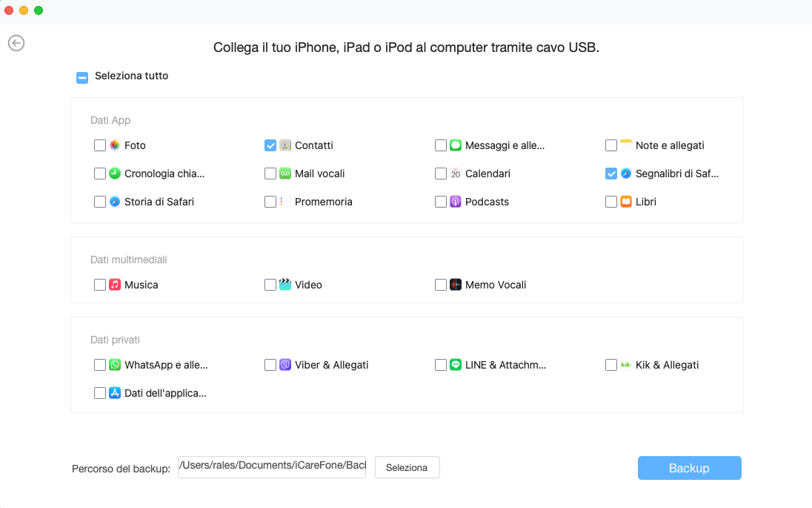
Task: Click the Cronologia chiamate phone icon
Action: (x=115, y=174)
